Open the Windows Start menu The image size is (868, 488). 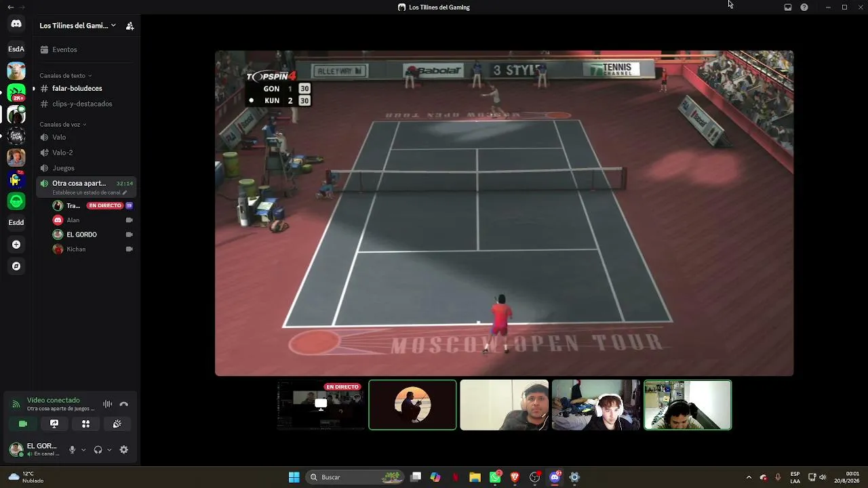[x=294, y=477]
